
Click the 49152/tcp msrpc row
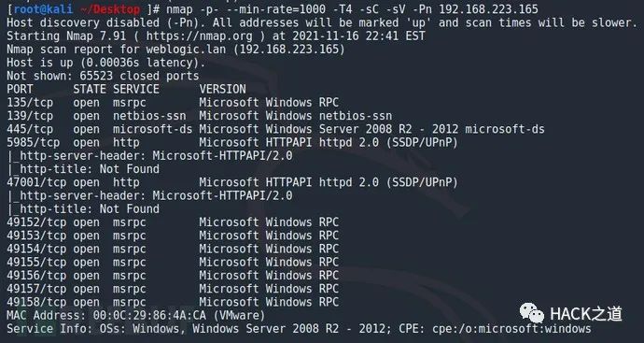click(173, 222)
